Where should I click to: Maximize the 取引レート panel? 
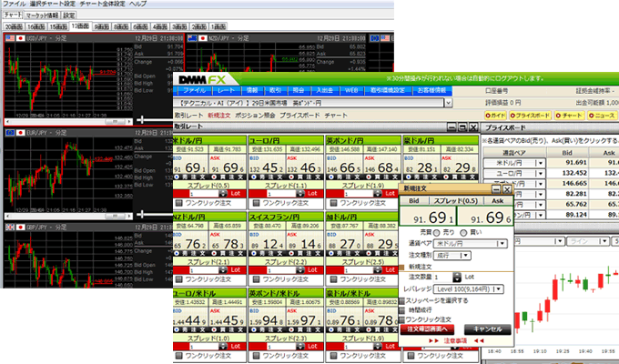(x=462, y=127)
